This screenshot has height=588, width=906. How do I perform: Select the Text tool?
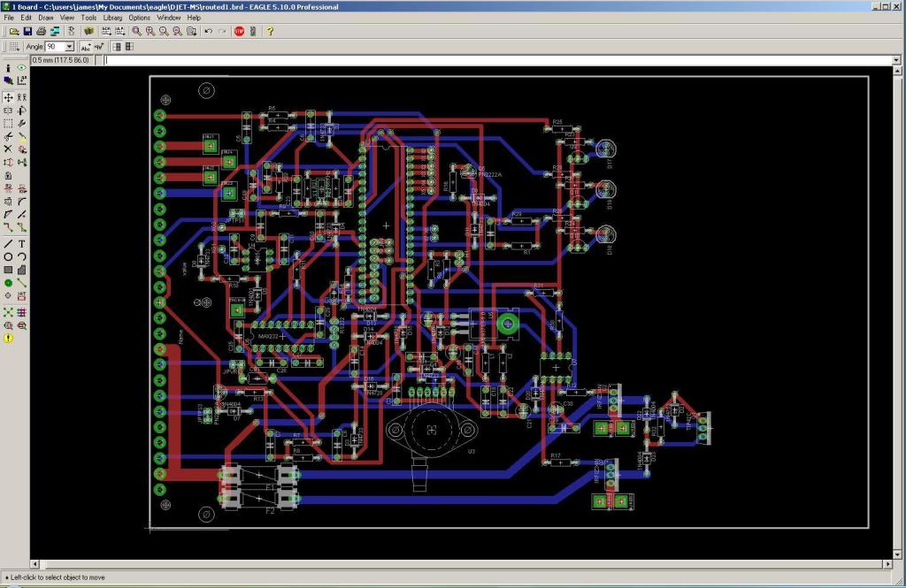click(21, 244)
